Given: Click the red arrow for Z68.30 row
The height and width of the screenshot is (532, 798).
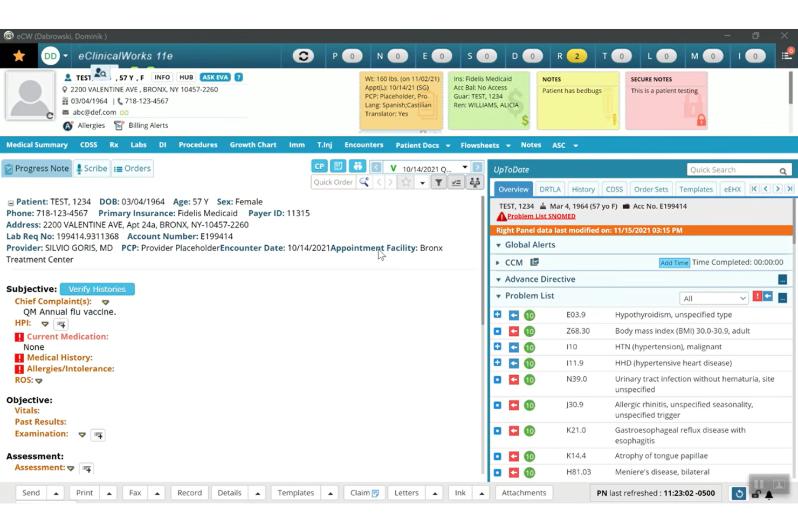Looking at the screenshot, I should pyautogui.click(x=514, y=331).
